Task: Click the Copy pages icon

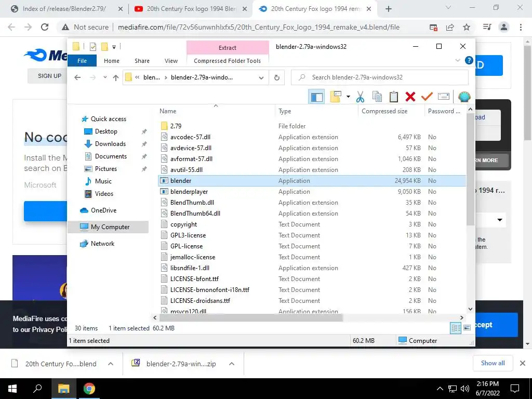Action: point(377,97)
